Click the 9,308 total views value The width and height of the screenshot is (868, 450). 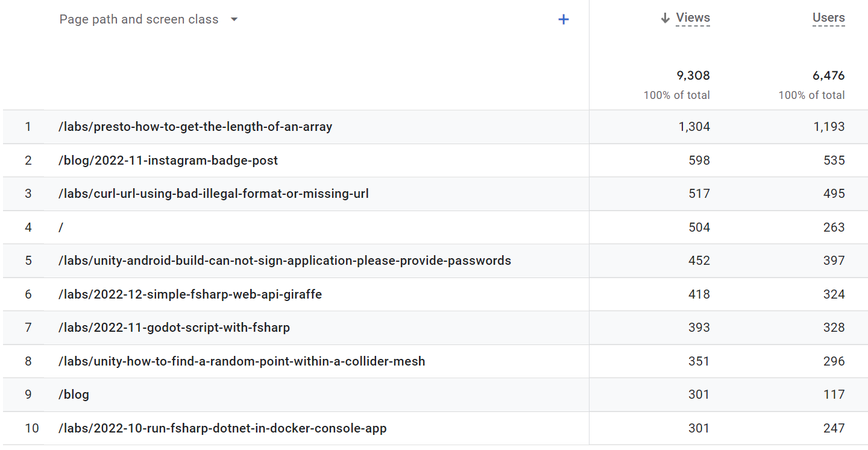tap(693, 75)
